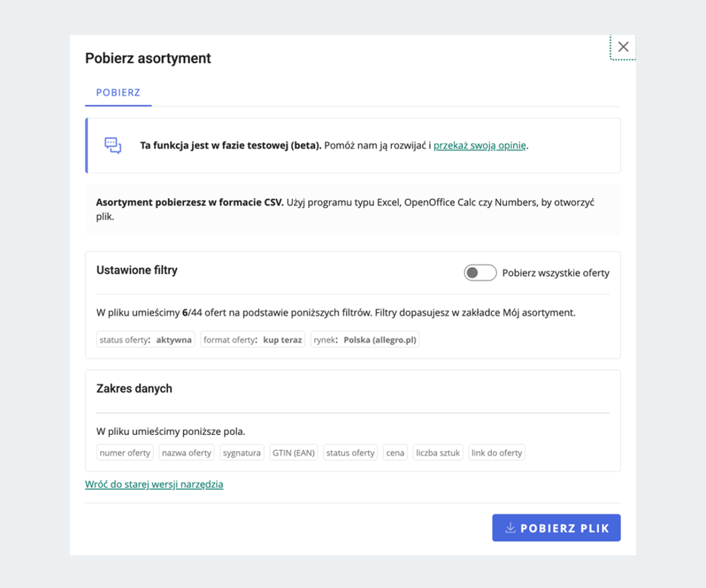Click the rynek: Polska (allegro.pl) chip
Screen dimensions: 706x588
pos(365,340)
